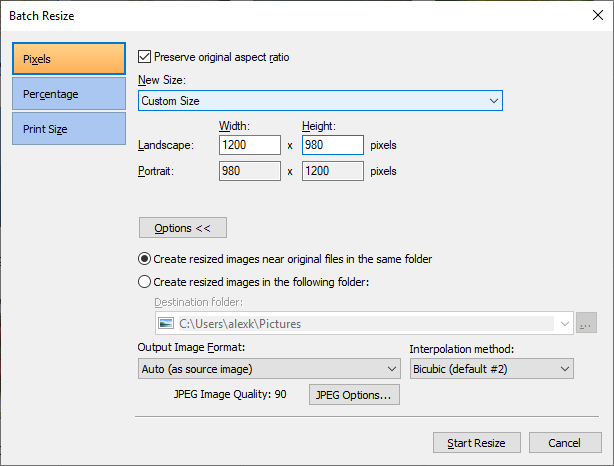Image resolution: width=614 pixels, height=466 pixels.
Task: Open the Interpolation method dropdown
Action: (x=491, y=368)
